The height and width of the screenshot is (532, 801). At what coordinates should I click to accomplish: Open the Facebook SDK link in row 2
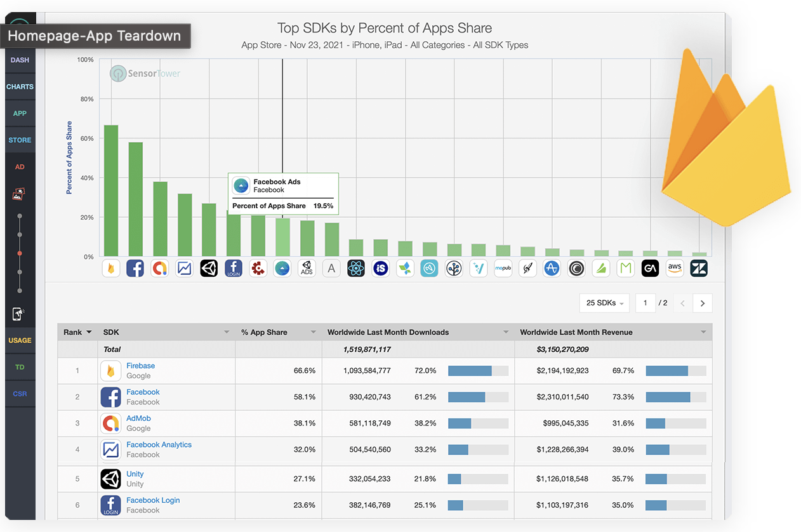pyautogui.click(x=143, y=392)
